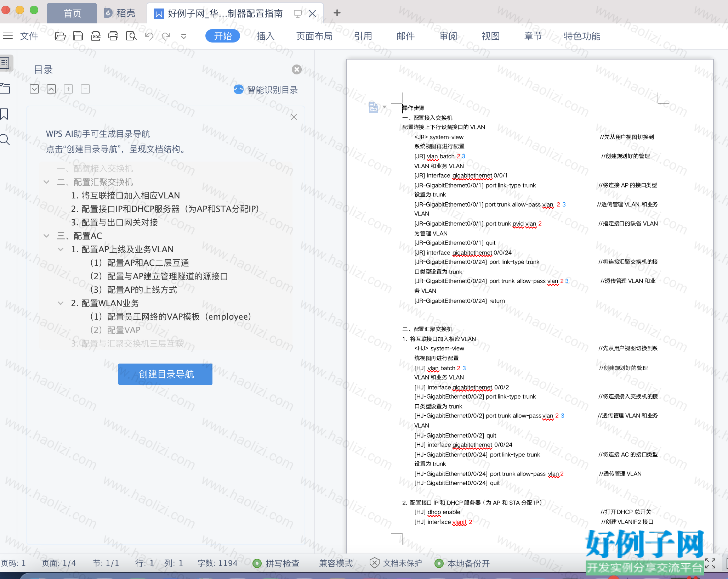This screenshot has height=579, width=728.
Task: Click 页面: 1/4 page indicator
Action: [59, 563]
